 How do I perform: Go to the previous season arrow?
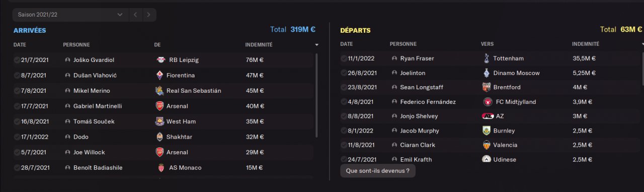click(135, 15)
